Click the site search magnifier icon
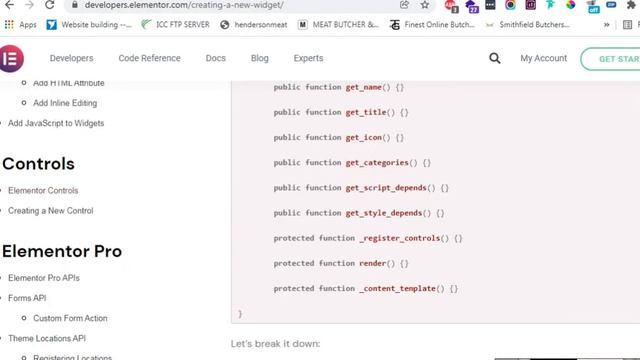 pos(495,58)
